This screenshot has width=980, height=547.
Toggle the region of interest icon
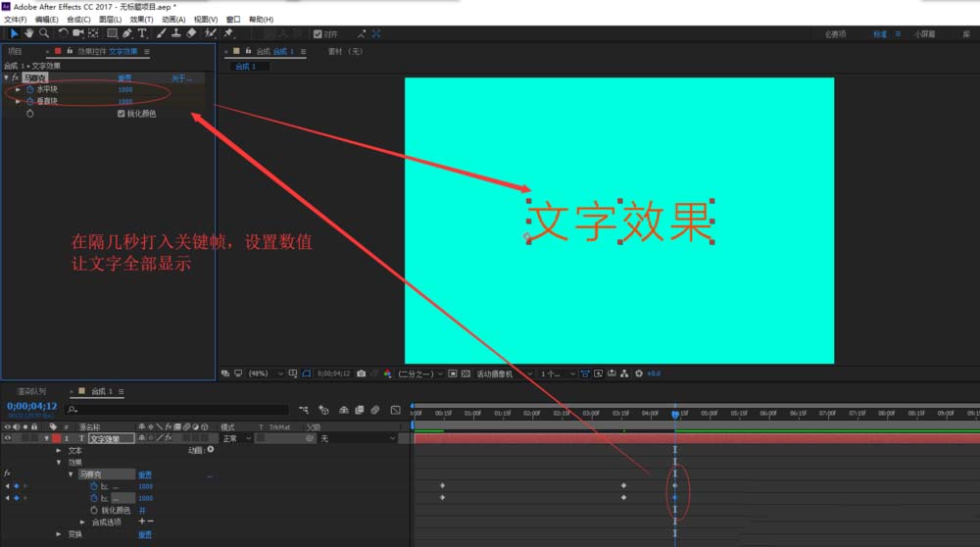pos(453,373)
